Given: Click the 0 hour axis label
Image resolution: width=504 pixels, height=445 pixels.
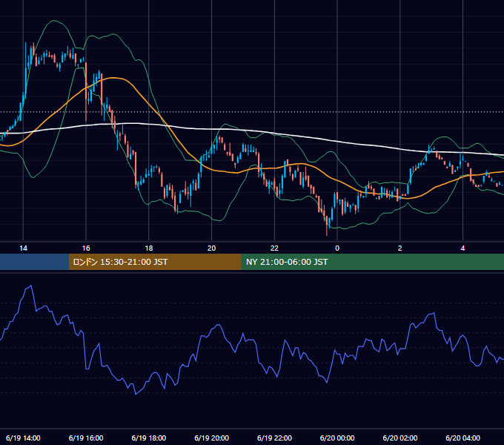Looking at the screenshot, I should [337, 248].
